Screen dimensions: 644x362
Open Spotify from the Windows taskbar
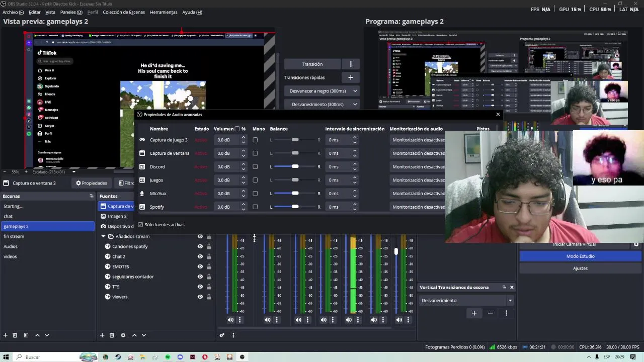168,357
